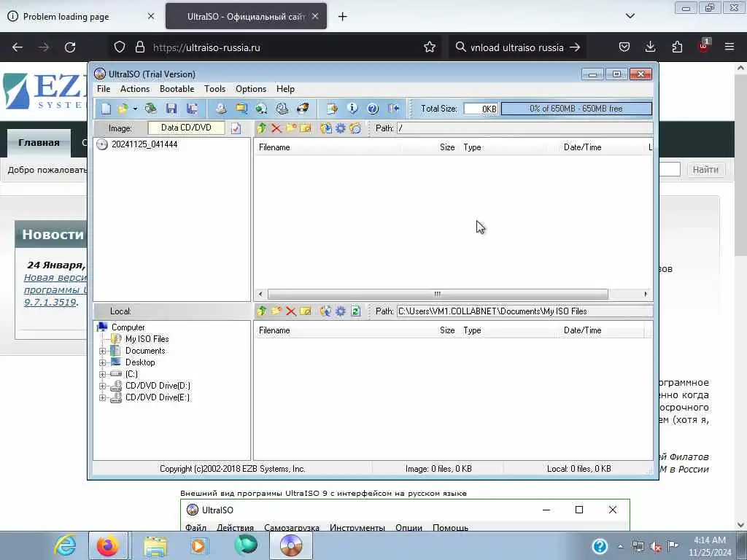Click the Open CD/DVD icon in UltraISO toolbar
Screen dimensions: 747x560
coord(150,109)
